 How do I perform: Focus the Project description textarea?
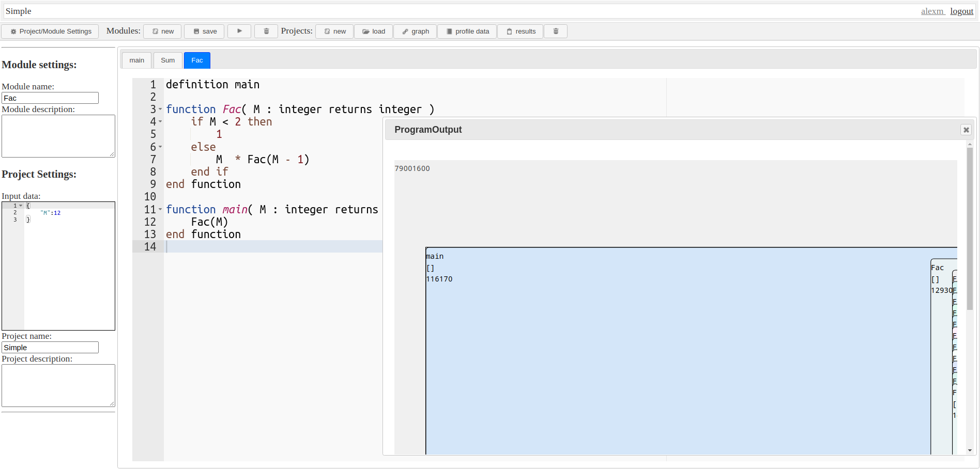click(x=58, y=386)
